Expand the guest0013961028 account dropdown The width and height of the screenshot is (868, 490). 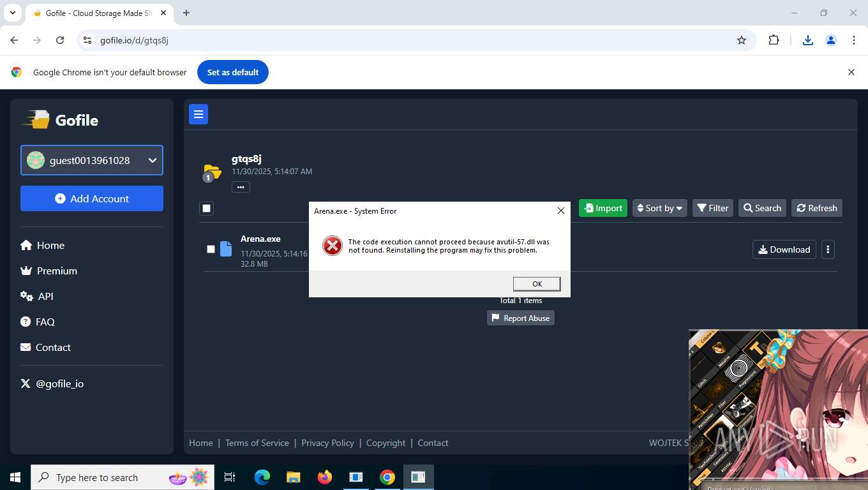click(x=92, y=160)
